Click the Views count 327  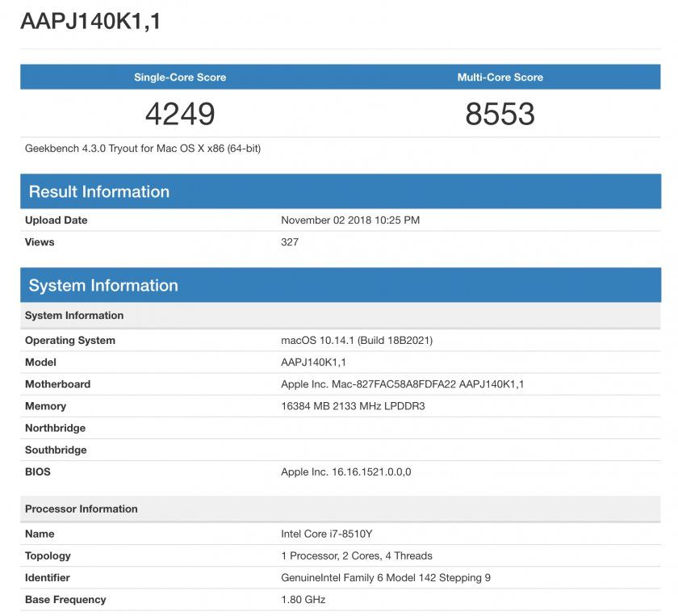click(x=288, y=241)
